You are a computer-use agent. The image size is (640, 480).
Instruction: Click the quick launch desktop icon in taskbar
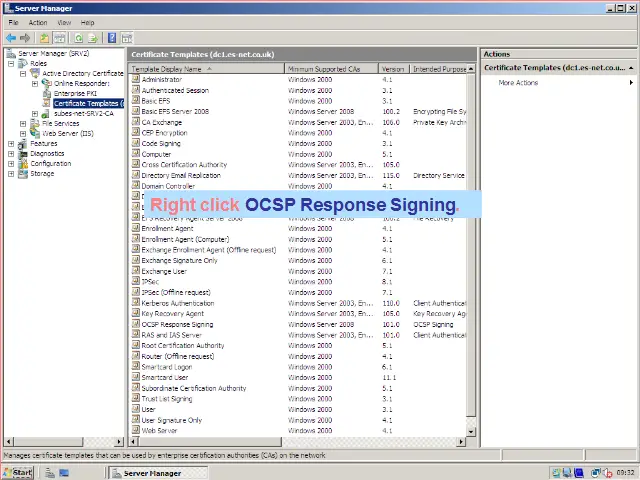[x=64, y=473]
